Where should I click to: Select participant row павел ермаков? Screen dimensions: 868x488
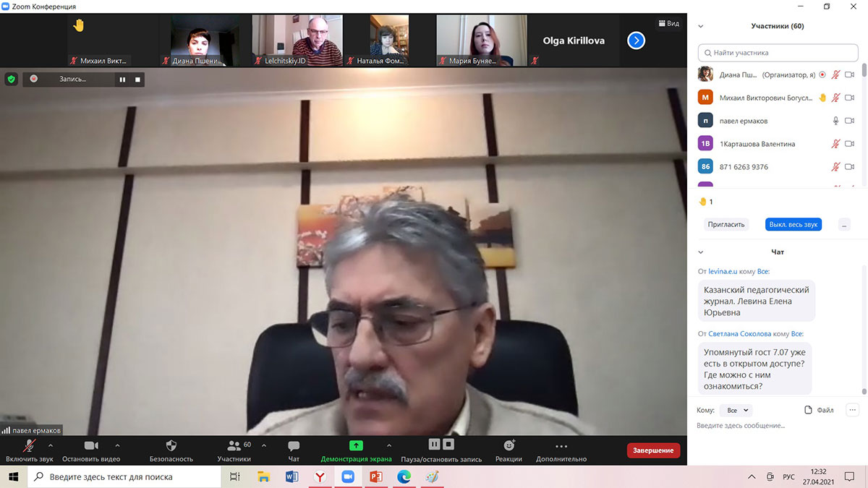click(777, 121)
